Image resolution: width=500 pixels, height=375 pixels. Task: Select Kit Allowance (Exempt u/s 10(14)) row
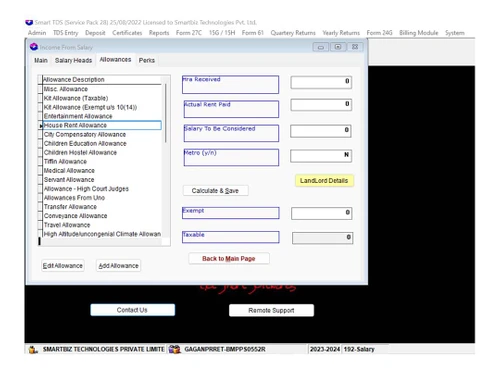(x=102, y=107)
